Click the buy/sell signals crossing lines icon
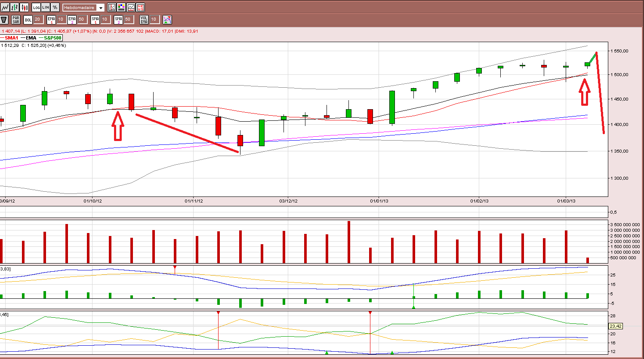The image size is (644, 359). pyautogui.click(x=167, y=20)
